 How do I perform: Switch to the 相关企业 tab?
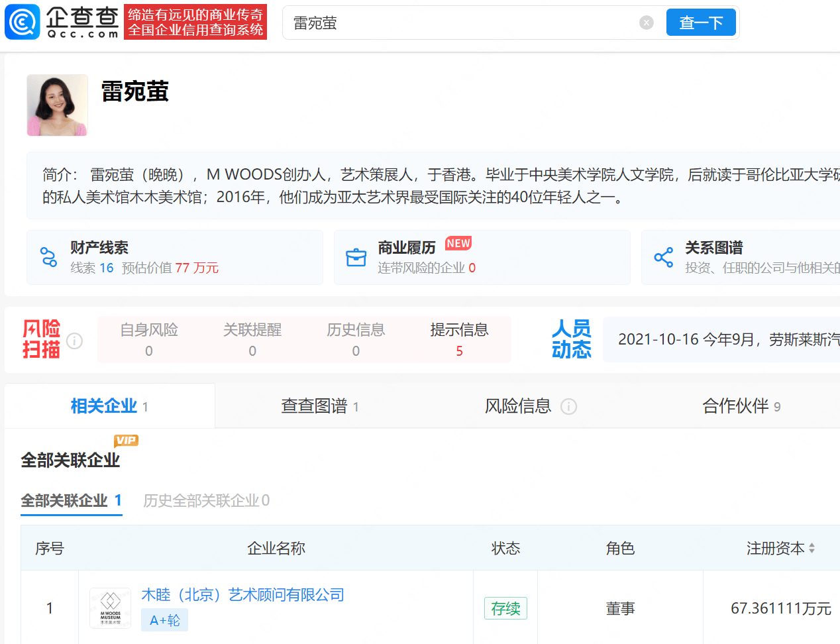click(109, 406)
